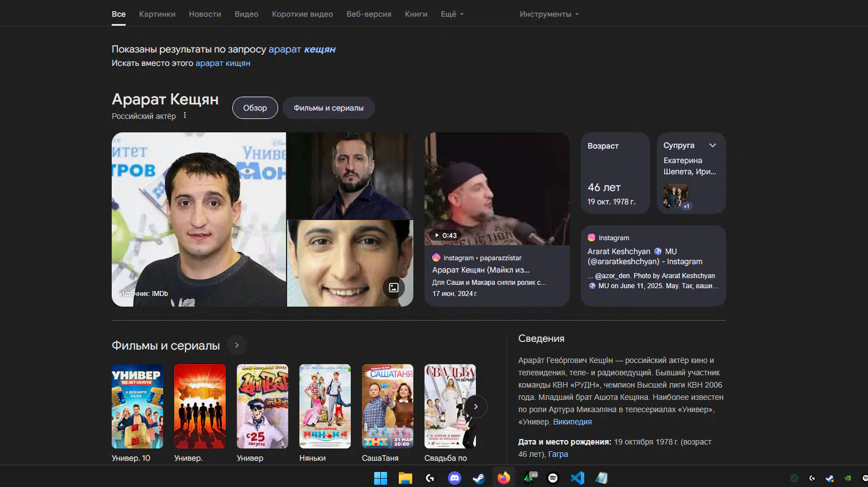Click the NVIDIA icon in the system tray
The height and width of the screenshot is (487, 868).
(x=847, y=478)
